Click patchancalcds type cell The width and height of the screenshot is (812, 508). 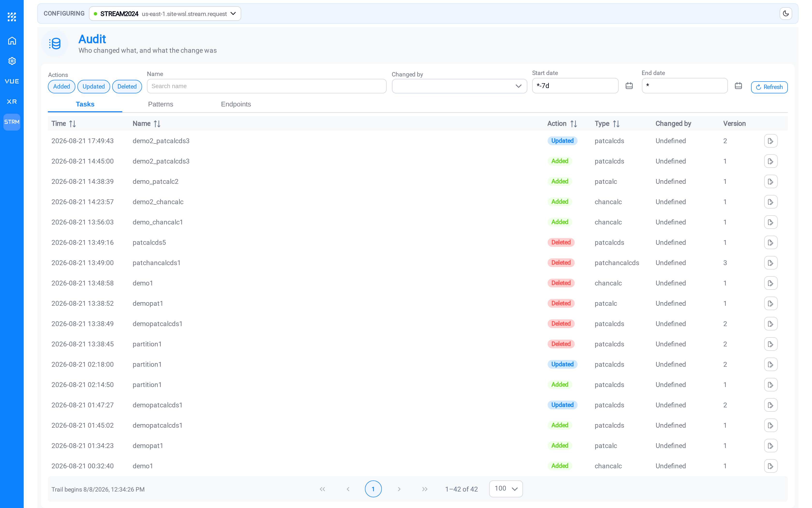pyautogui.click(x=617, y=263)
